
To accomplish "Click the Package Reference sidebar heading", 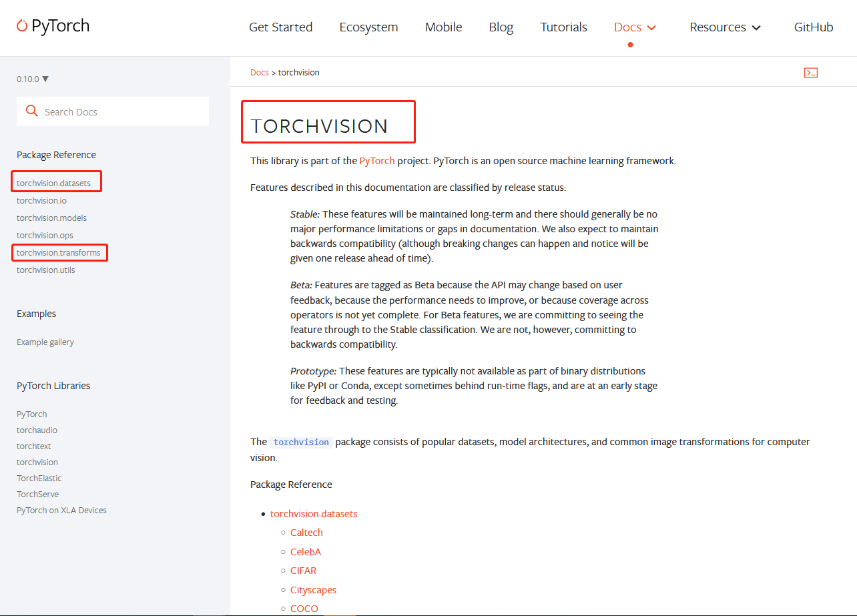I will click(56, 155).
